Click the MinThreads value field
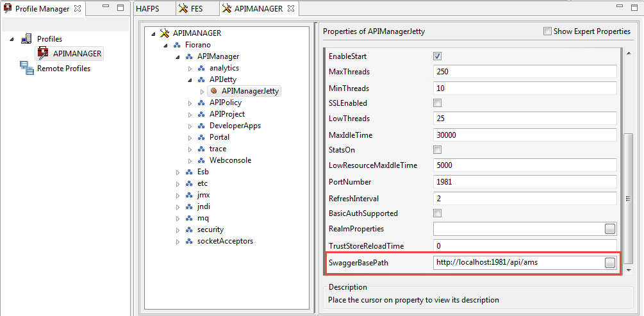The height and width of the screenshot is (316, 644). pyautogui.click(x=525, y=88)
